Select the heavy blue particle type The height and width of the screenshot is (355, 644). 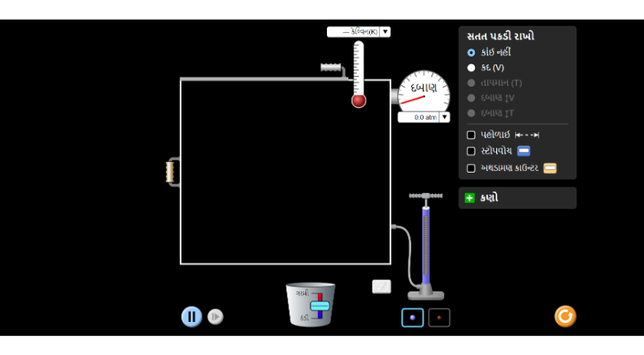(x=413, y=317)
